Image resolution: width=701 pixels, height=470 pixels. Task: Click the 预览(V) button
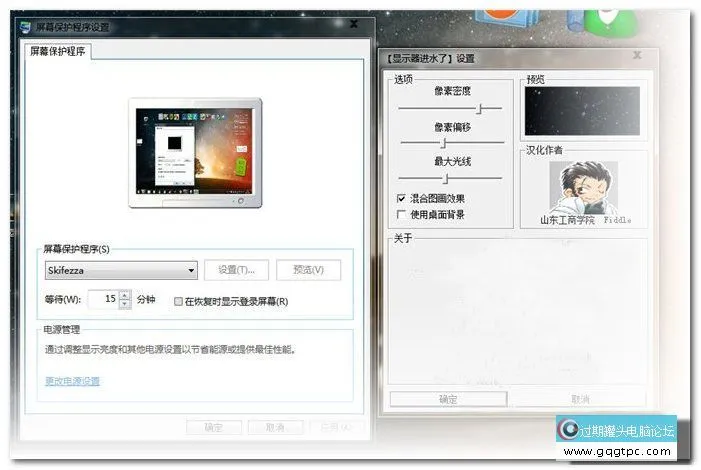click(x=308, y=270)
